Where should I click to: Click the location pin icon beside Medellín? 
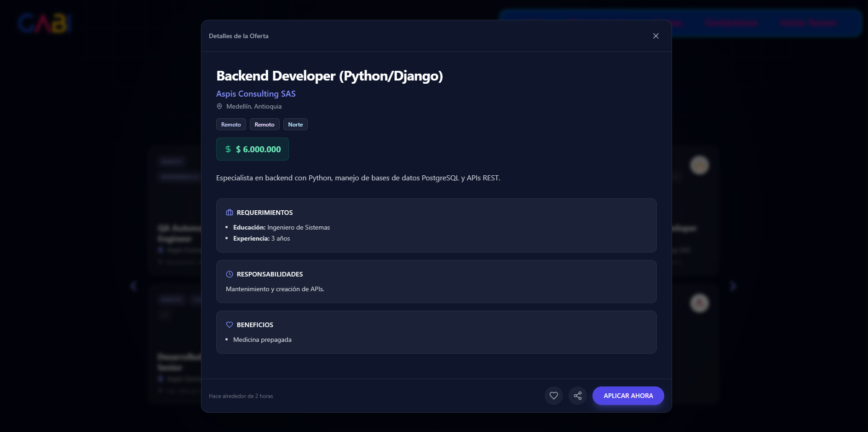click(x=219, y=106)
